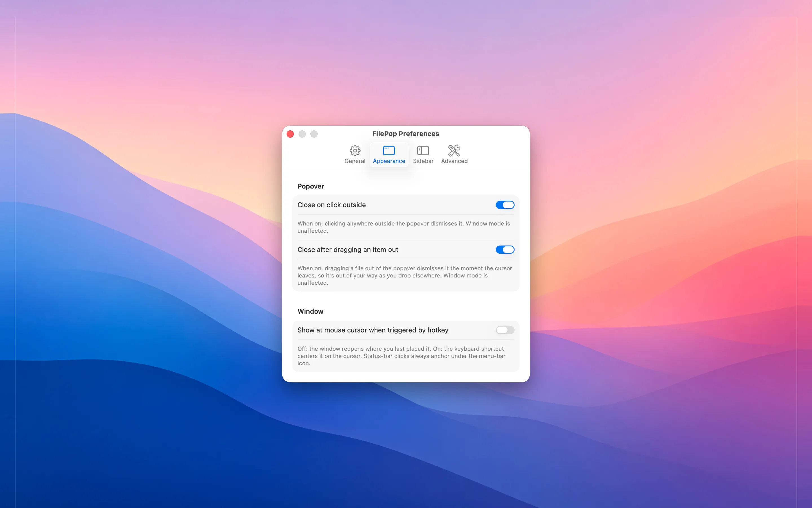The height and width of the screenshot is (508, 812).
Task: Click description starting 'When on, clicking anywhere outside'
Action: pyautogui.click(x=404, y=227)
